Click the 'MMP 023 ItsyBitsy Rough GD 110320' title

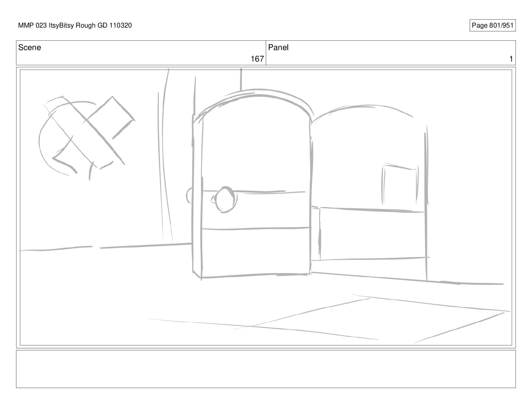75,25
